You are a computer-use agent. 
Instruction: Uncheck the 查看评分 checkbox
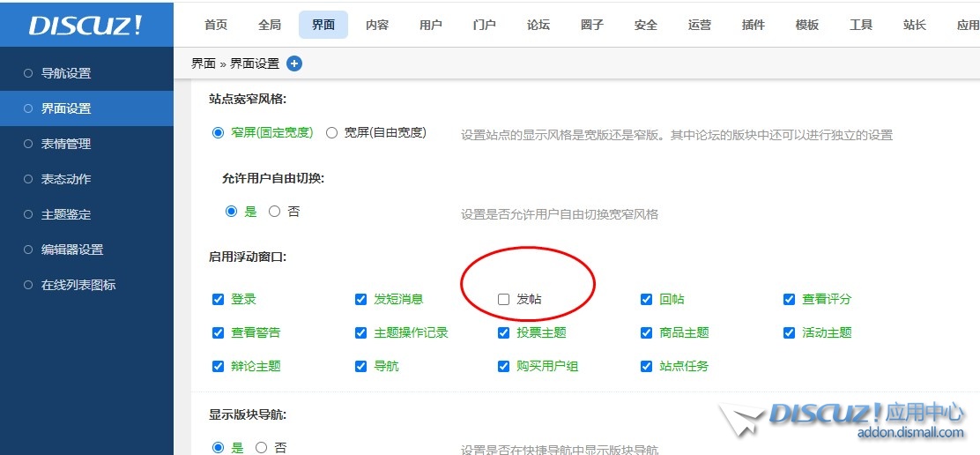point(790,300)
